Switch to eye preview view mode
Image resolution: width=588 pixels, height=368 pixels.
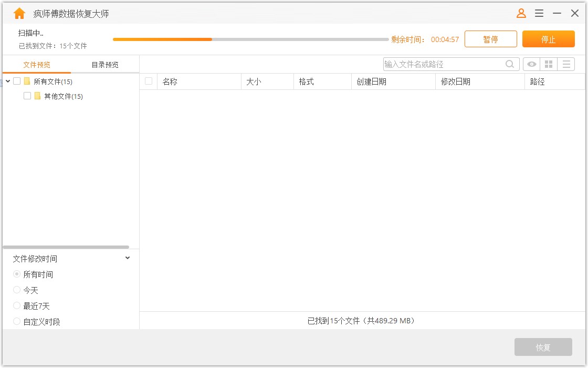(531, 64)
